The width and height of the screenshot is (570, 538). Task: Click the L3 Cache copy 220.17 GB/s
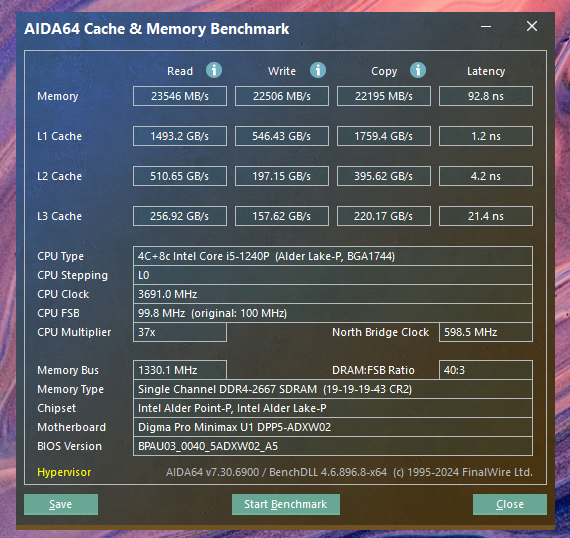click(x=384, y=216)
